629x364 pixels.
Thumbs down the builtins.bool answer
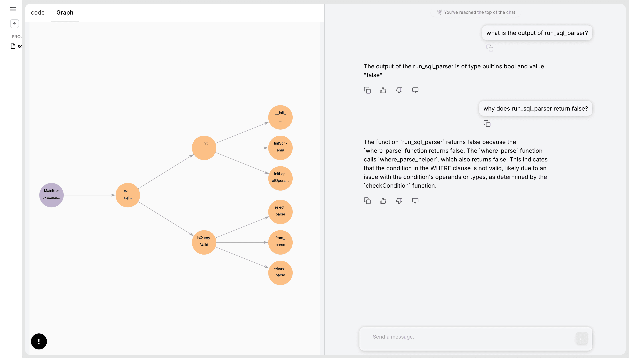coord(399,90)
